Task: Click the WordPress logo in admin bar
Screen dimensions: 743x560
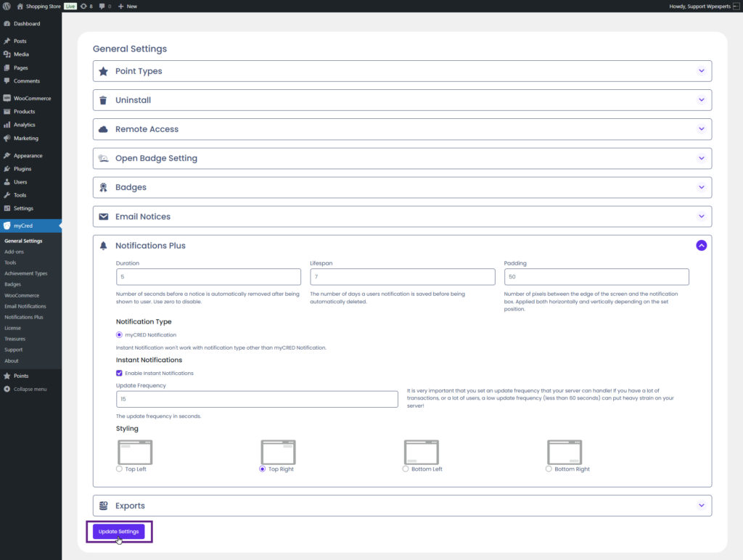Action: pos(7,6)
